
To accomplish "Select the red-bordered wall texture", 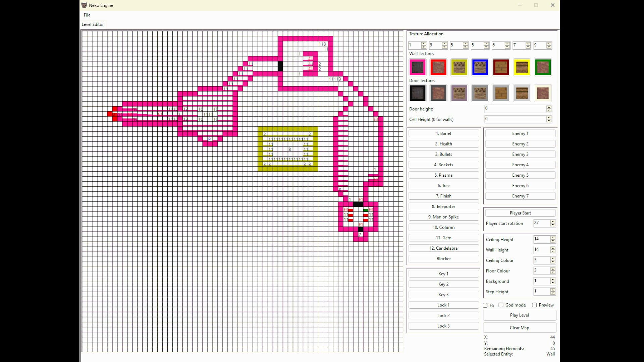I will point(438,67).
